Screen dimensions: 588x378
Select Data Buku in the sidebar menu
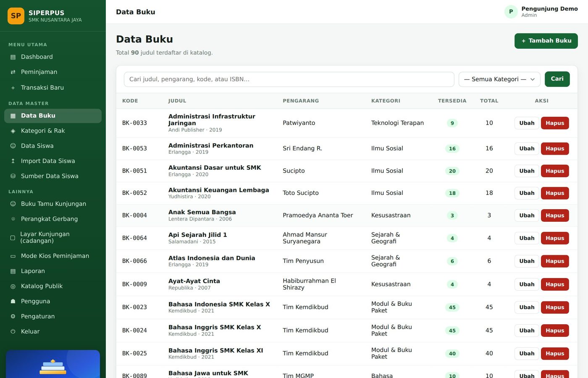coord(53,116)
